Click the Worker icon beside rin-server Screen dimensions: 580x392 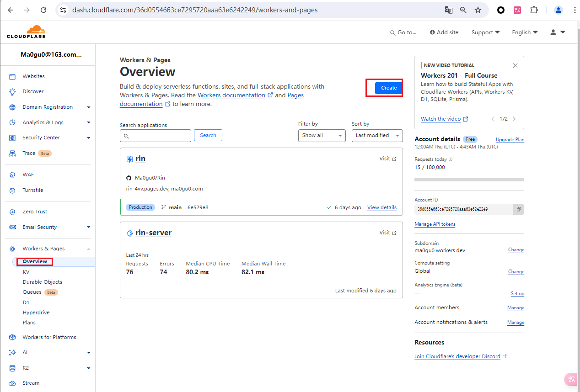[130, 233]
